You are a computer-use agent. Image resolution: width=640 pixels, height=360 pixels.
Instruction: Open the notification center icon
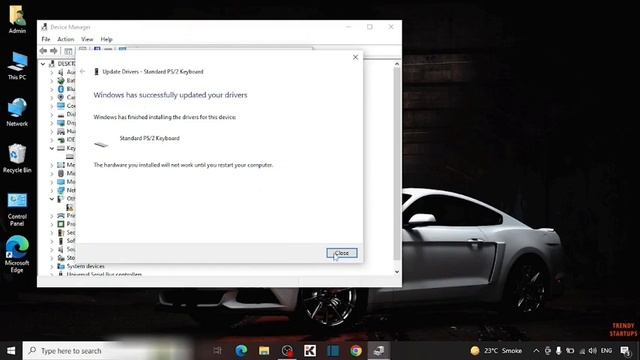625,351
